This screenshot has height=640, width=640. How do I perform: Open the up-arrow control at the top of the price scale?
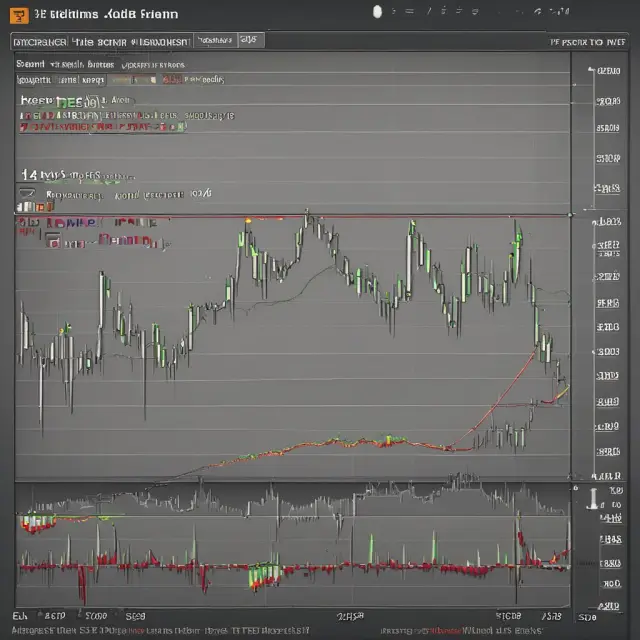591,70
